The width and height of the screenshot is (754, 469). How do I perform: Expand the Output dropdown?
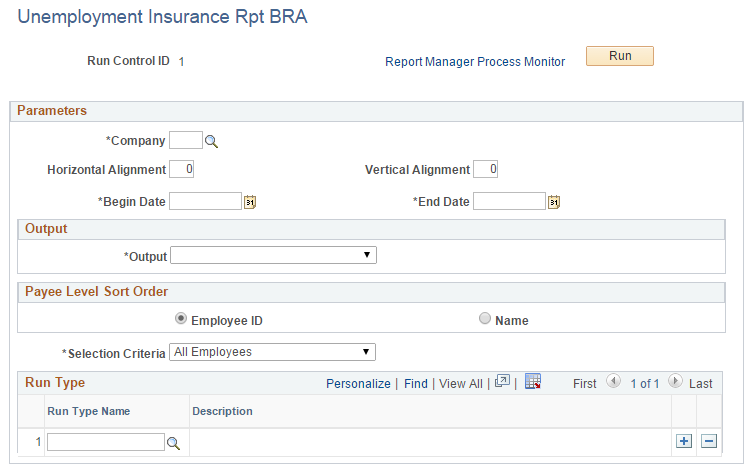[273, 255]
